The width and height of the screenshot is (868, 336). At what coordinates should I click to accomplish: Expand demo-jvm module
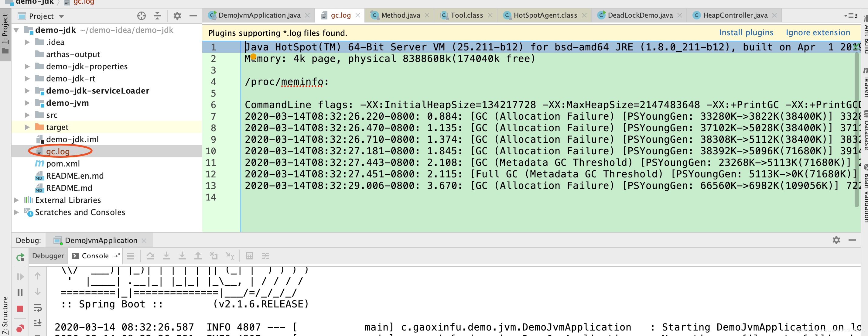[x=27, y=103]
